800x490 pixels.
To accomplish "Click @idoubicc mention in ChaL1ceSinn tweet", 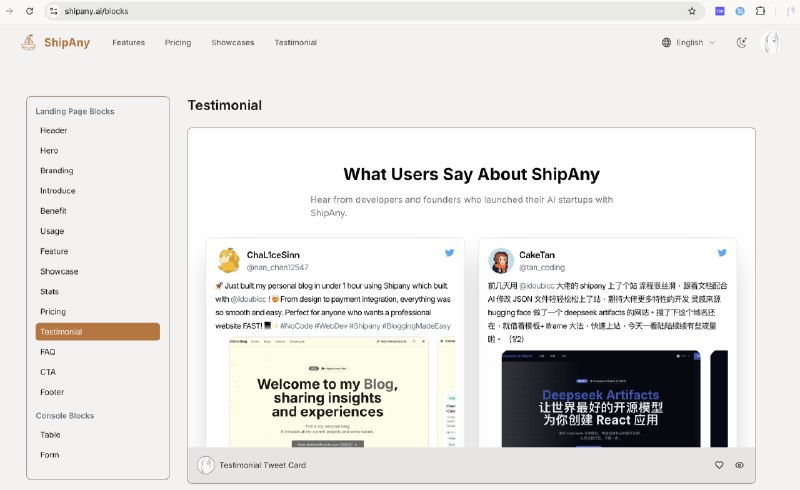I will (x=248, y=299).
